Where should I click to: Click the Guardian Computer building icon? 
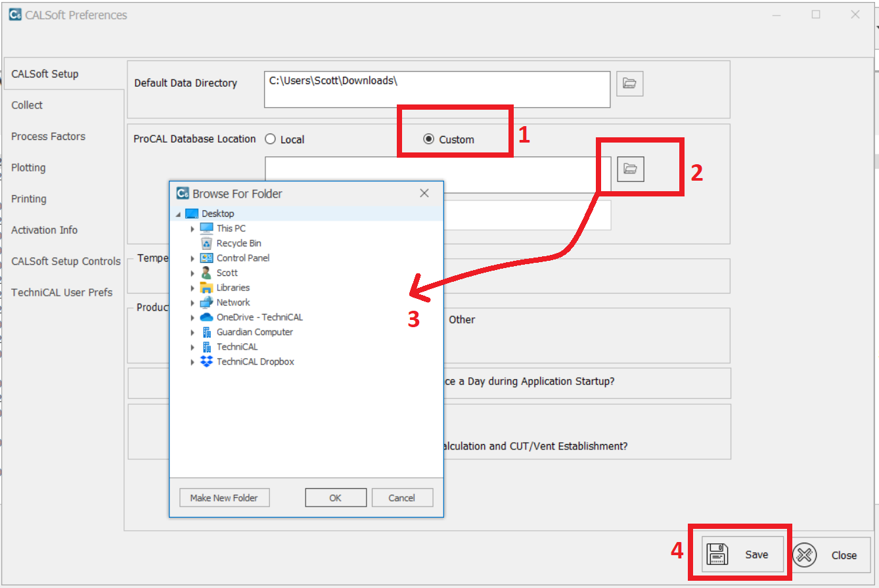(206, 332)
